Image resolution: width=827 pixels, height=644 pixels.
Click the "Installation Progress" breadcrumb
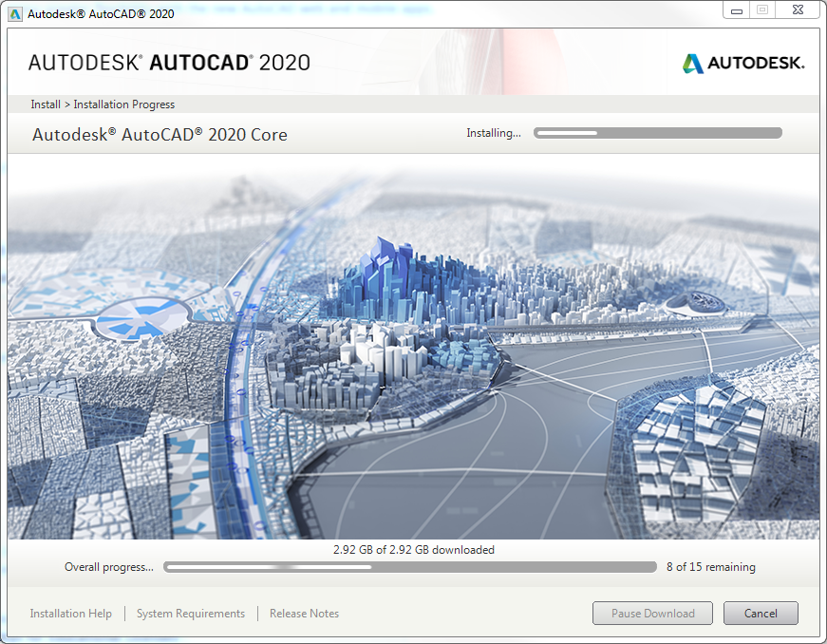click(x=124, y=104)
